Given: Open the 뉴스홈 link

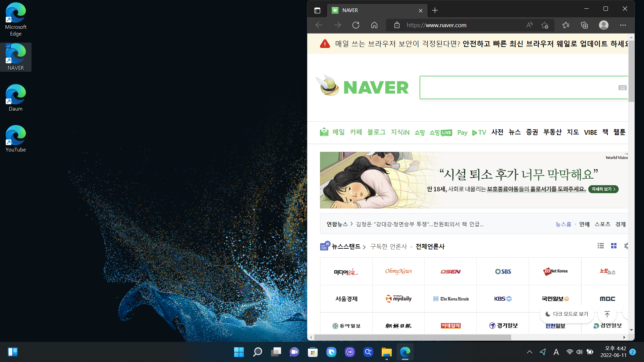Looking at the screenshot, I should (x=563, y=224).
